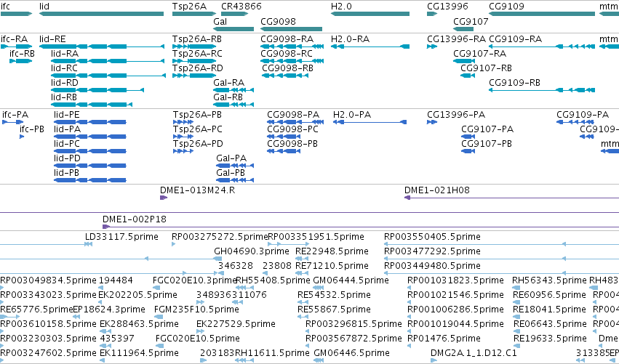Click the CG9098-RA transcript label
Image resolution: width=619 pixels, height=364 pixels.
[287, 39]
